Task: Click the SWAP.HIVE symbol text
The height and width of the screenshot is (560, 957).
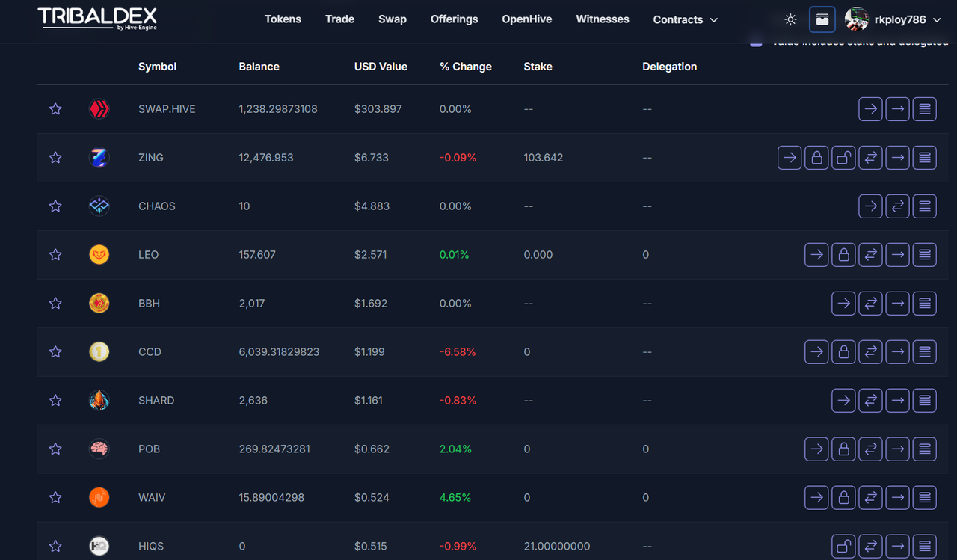Action: 167,109
